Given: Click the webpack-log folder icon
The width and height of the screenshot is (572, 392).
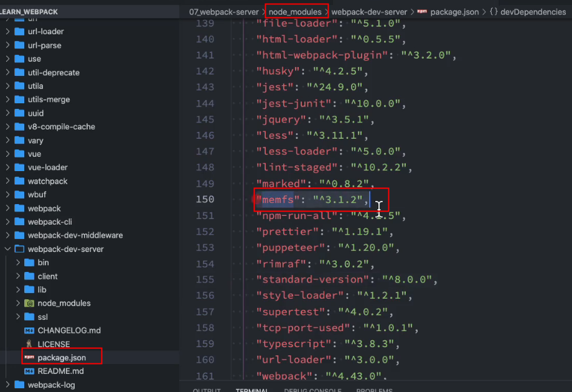Looking at the screenshot, I should click(19, 385).
